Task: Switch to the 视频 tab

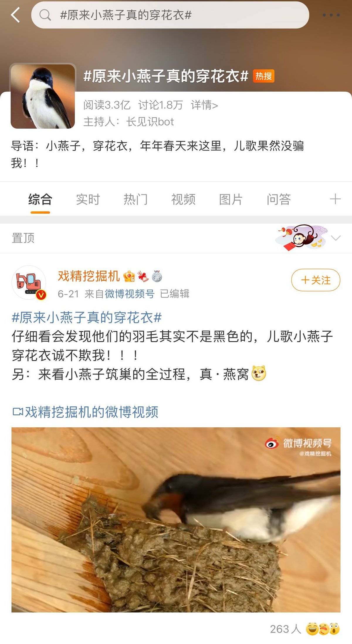Action: point(183,199)
